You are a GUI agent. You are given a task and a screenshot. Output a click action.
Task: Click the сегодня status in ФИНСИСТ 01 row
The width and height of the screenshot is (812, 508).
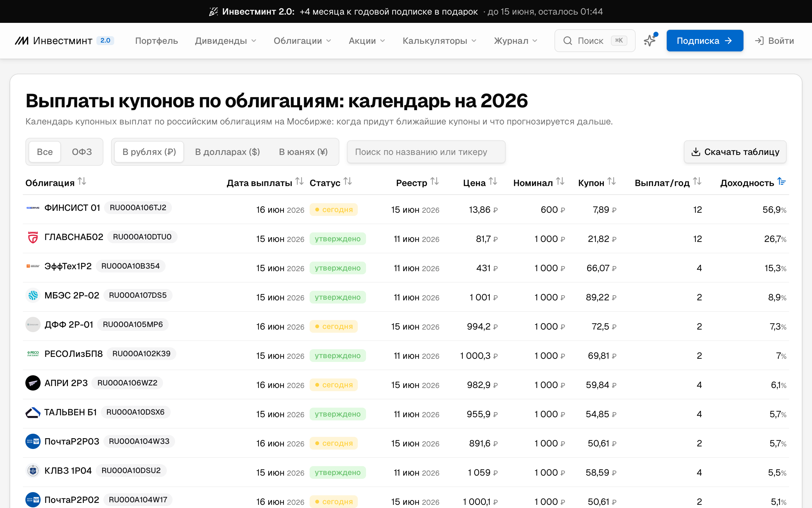tap(334, 210)
